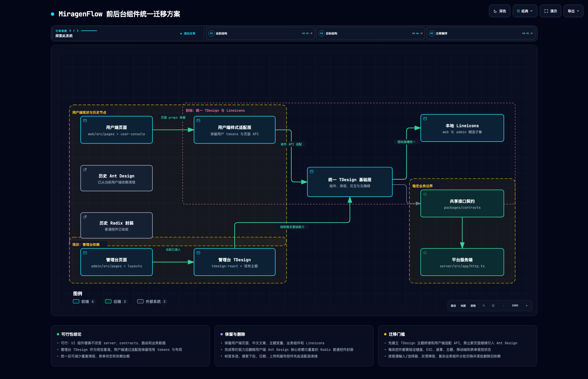Image resolution: width=588 pixels, height=379 pixels.
Task: Toggle 路径 path mode
Action: click(453, 306)
